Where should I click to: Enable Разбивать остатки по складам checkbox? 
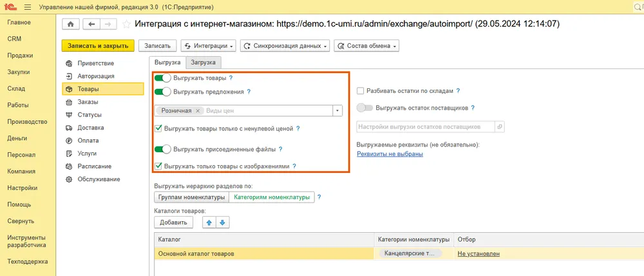[x=360, y=91]
